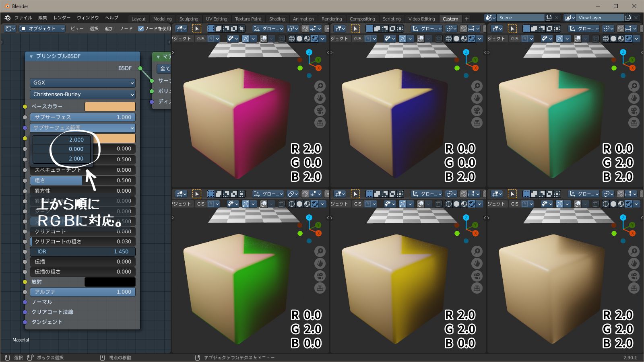Open the GGX distribution dropdown
Image resolution: width=644 pixels, height=362 pixels.
tap(83, 82)
